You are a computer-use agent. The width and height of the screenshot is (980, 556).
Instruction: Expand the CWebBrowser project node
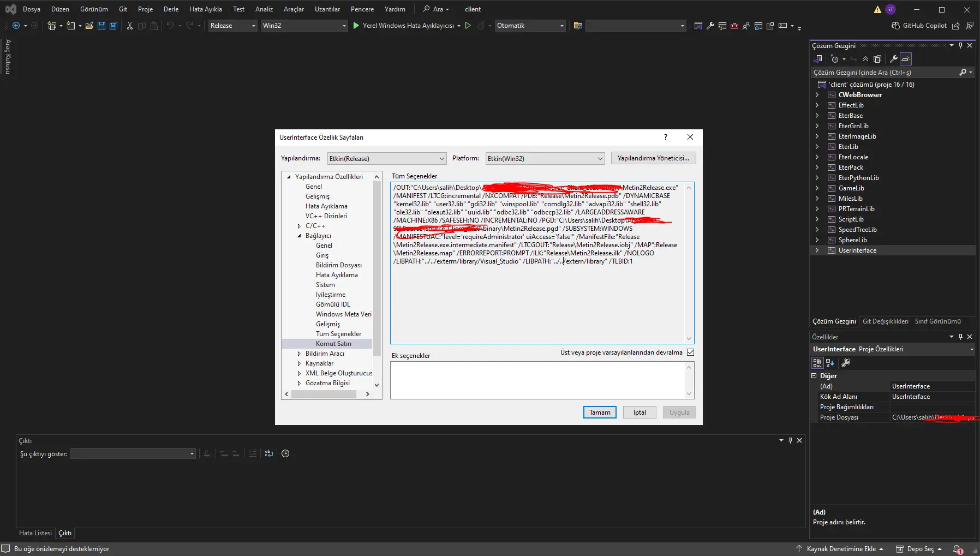coord(817,95)
